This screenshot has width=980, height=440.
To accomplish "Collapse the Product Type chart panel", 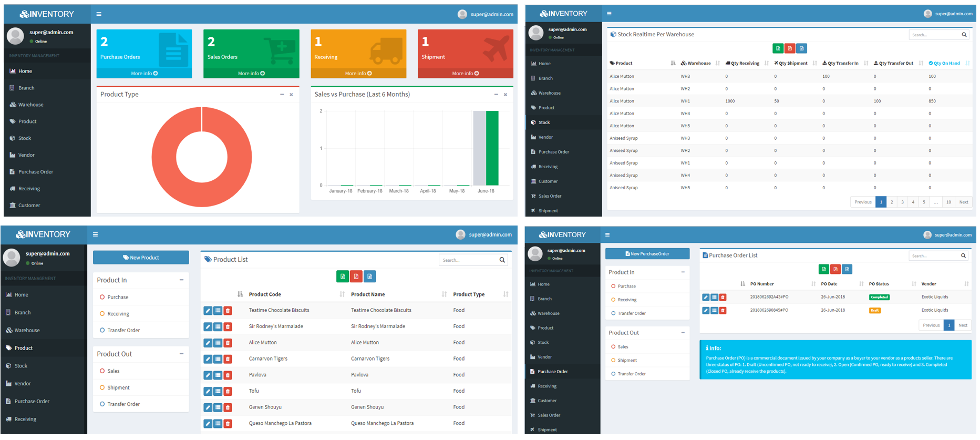I will (282, 95).
